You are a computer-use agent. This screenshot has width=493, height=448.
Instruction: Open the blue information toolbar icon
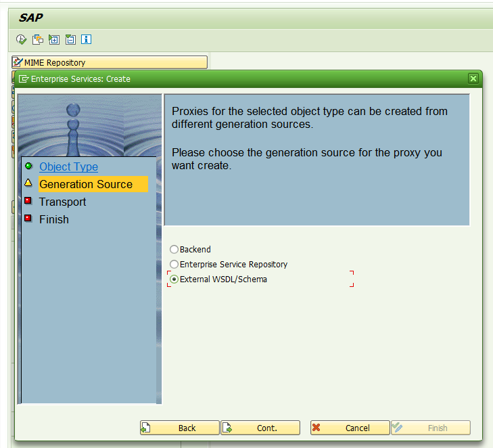click(86, 39)
